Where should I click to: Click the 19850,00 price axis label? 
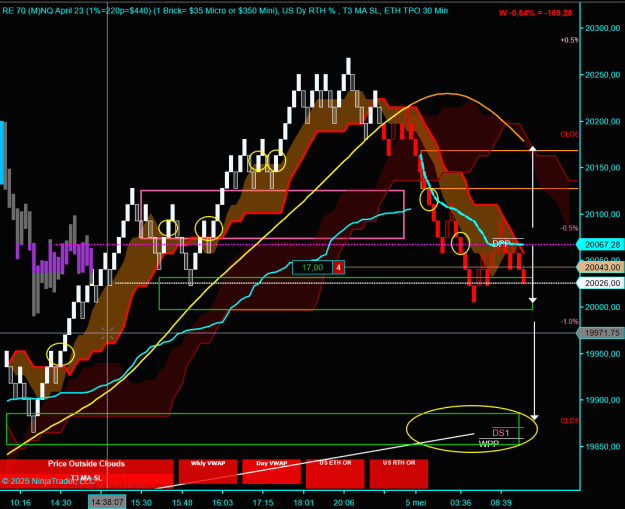602,446
